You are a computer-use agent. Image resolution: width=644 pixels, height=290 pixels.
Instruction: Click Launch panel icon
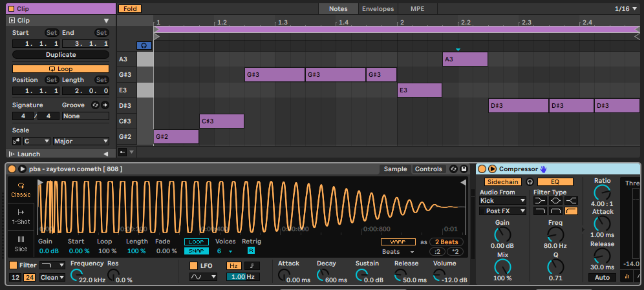tap(12, 154)
